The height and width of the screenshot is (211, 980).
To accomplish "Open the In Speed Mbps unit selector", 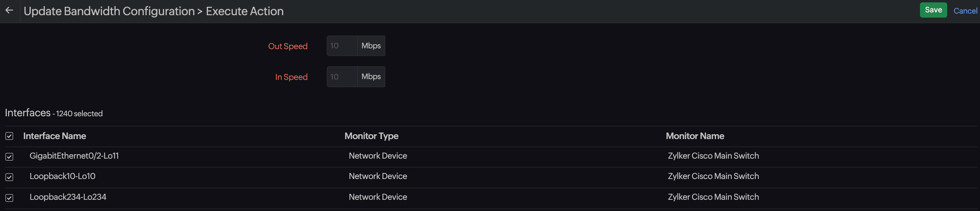I will point(371,77).
